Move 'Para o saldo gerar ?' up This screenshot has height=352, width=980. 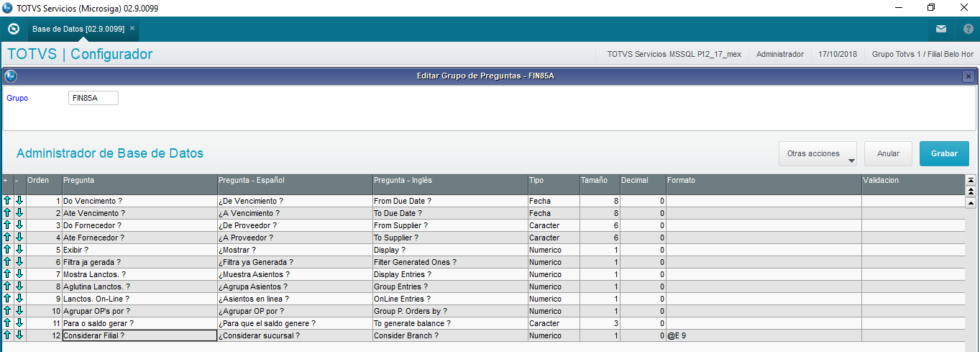click(7, 323)
